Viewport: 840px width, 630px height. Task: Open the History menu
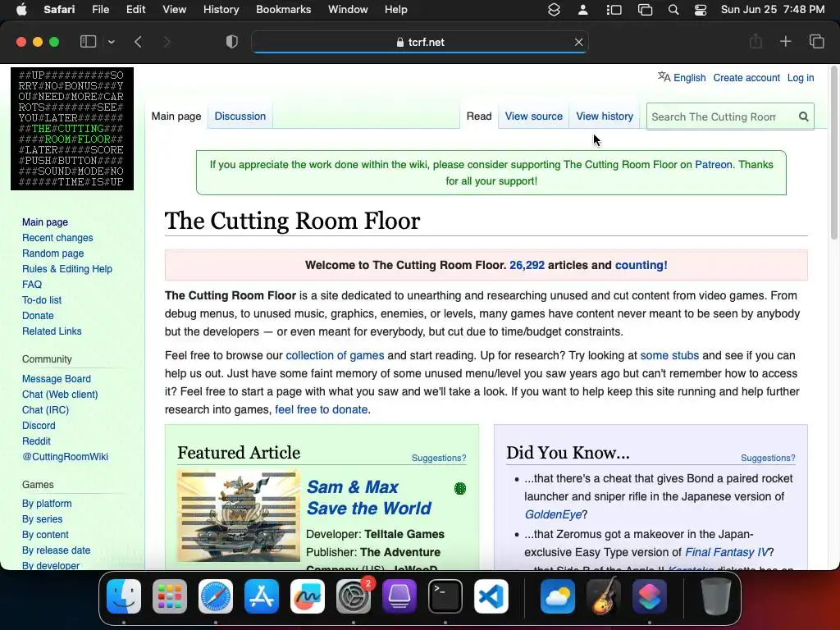[x=221, y=10]
